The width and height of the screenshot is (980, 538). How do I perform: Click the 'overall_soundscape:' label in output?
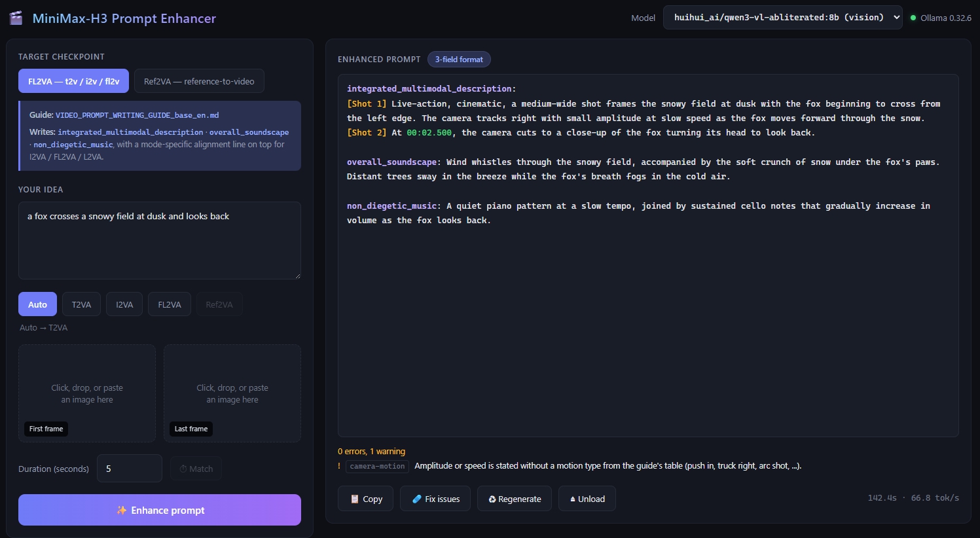394,162
